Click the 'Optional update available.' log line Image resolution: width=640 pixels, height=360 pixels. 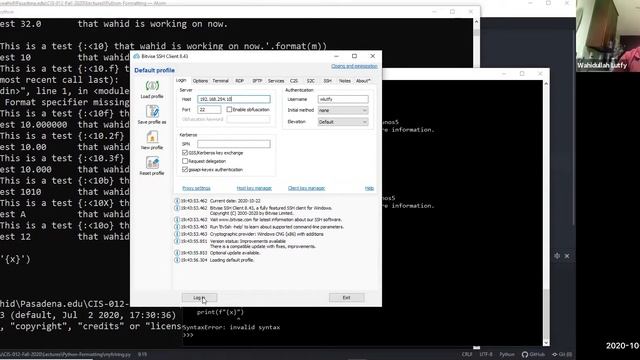tap(235, 253)
